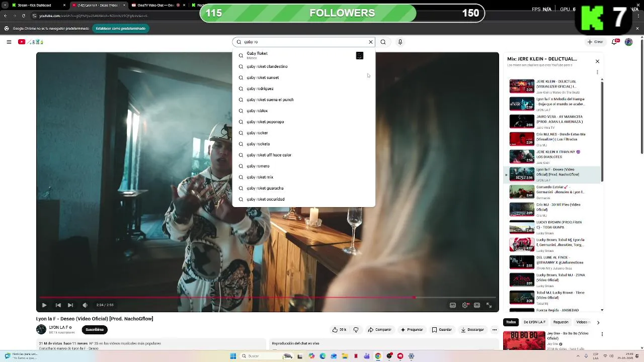
Task: Open player settings gear
Action: pos(465,305)
